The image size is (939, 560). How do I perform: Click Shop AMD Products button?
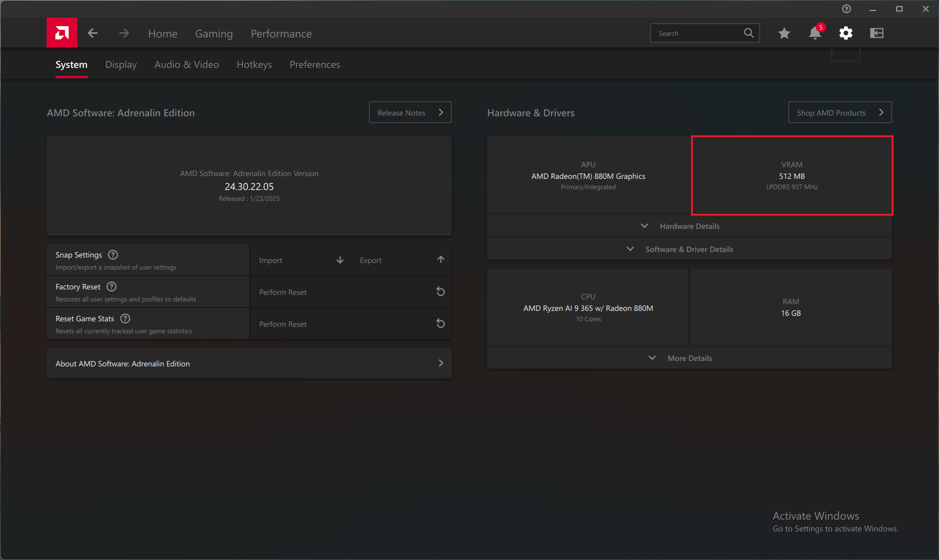840,113
